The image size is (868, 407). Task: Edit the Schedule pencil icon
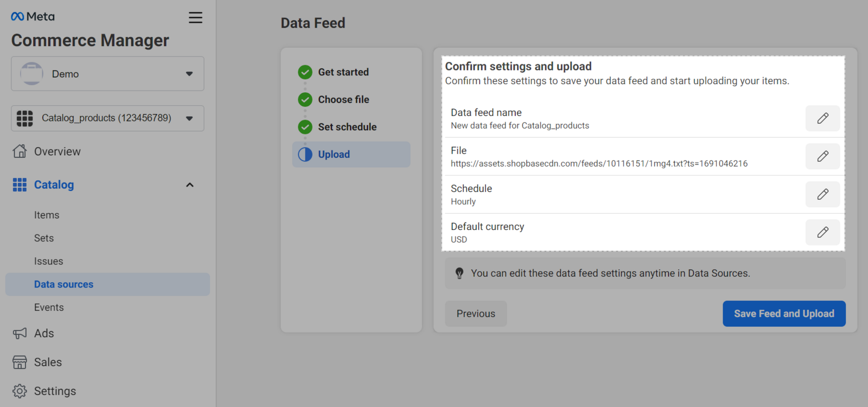[822, 194]
